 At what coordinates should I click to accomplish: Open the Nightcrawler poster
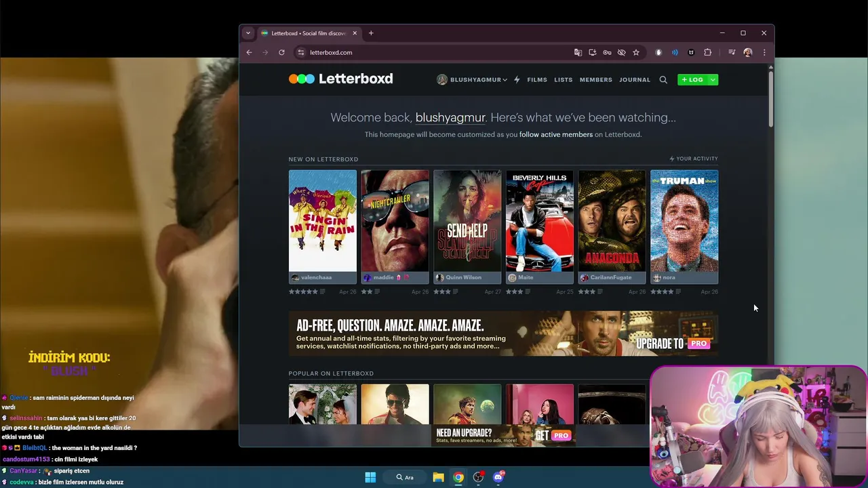pyautogui.click(x=395, y=221)
